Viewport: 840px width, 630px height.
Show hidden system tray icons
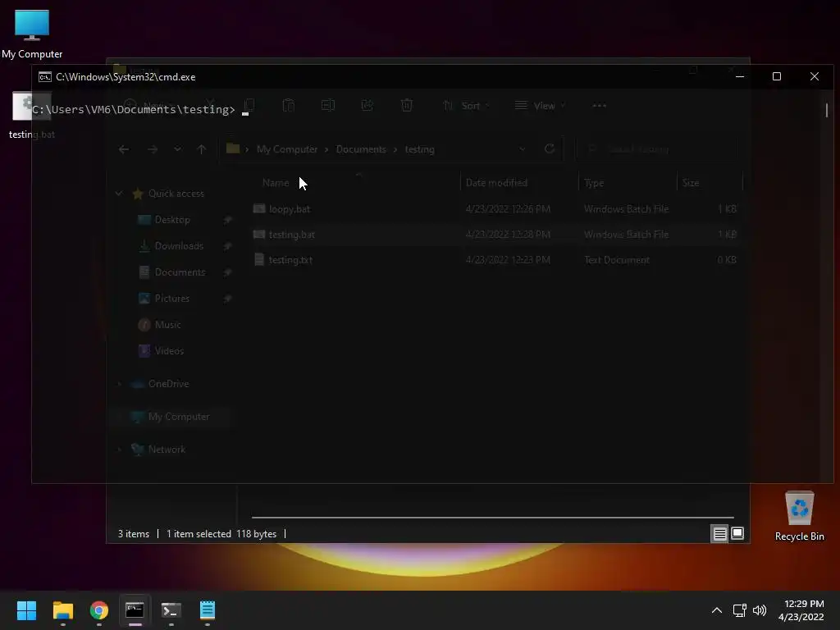[x=716, y=610]
